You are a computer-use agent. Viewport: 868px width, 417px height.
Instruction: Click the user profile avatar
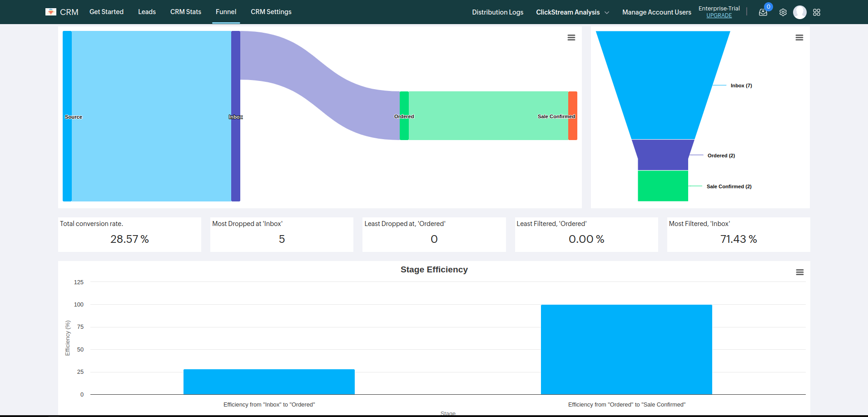click(800, 12)
